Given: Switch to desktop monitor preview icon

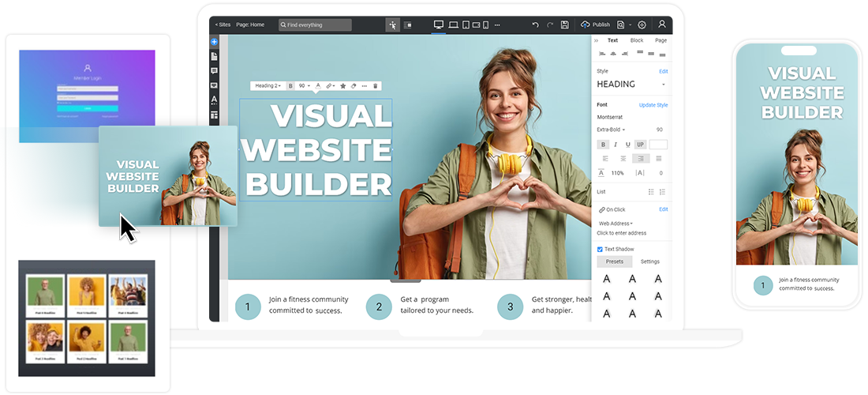Looking at the screenshot, I should (x=439, y=24).
